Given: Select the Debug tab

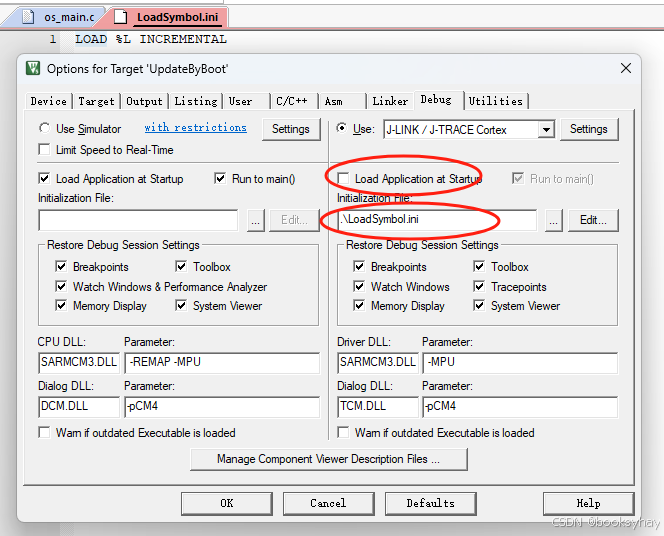Looking at the screenshot, I should pyautogui.click(x=439, y=100).
